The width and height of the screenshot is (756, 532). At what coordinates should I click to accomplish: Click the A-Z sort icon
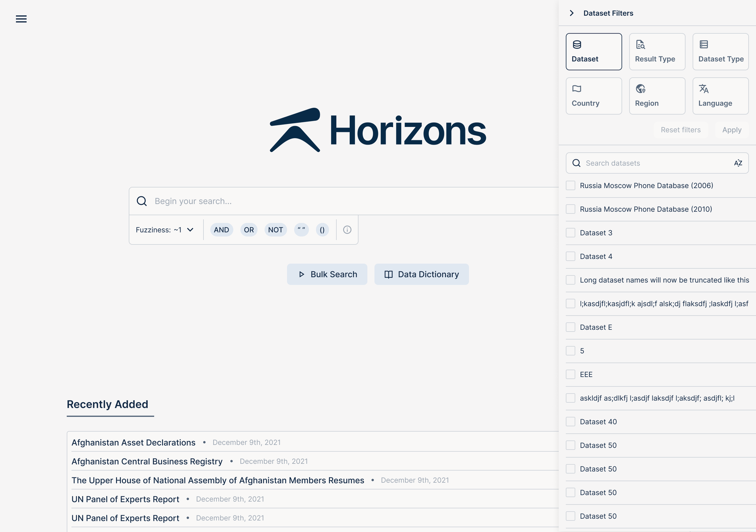click(x=738, y=163)
